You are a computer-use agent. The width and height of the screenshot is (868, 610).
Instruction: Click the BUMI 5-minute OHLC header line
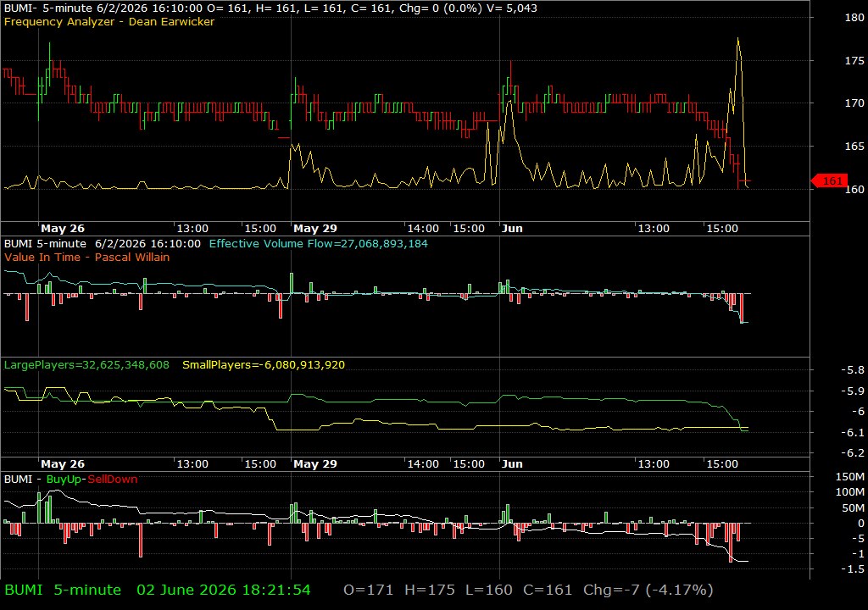tap(270, 8)
